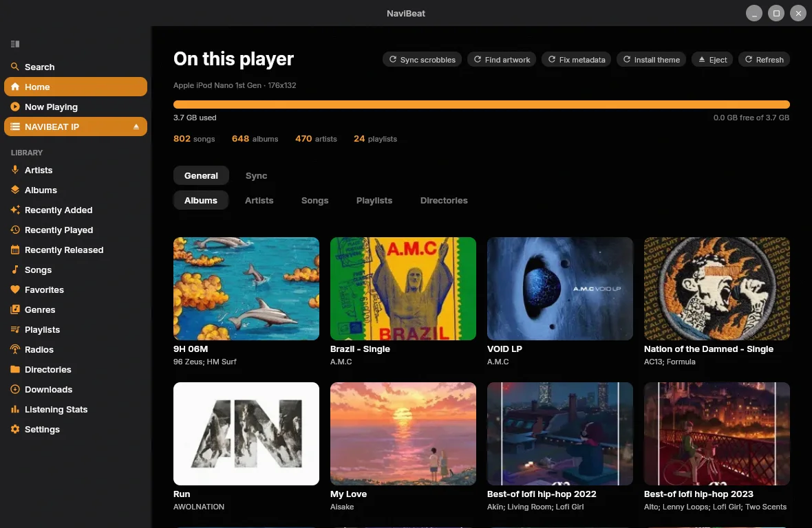Collapse the sidebar with the panel icon
Viewport: 812px width, 528px height.
tap(15, 44)
